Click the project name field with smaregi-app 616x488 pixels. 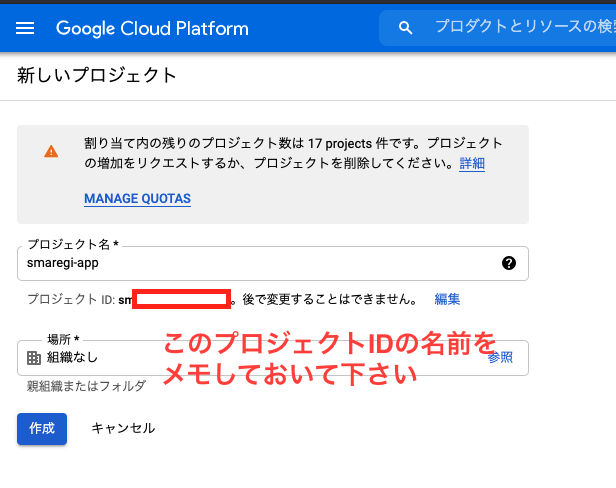273,263
